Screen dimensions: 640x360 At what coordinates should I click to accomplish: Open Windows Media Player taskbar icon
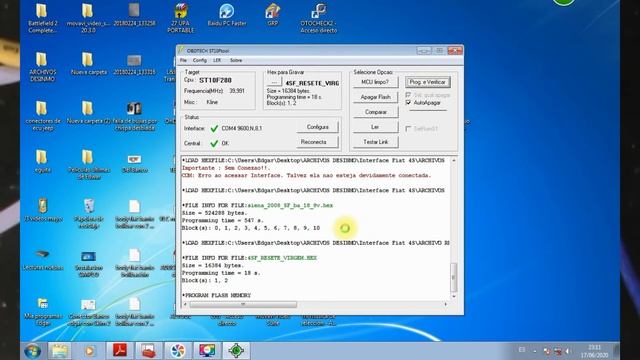[89, 351]
